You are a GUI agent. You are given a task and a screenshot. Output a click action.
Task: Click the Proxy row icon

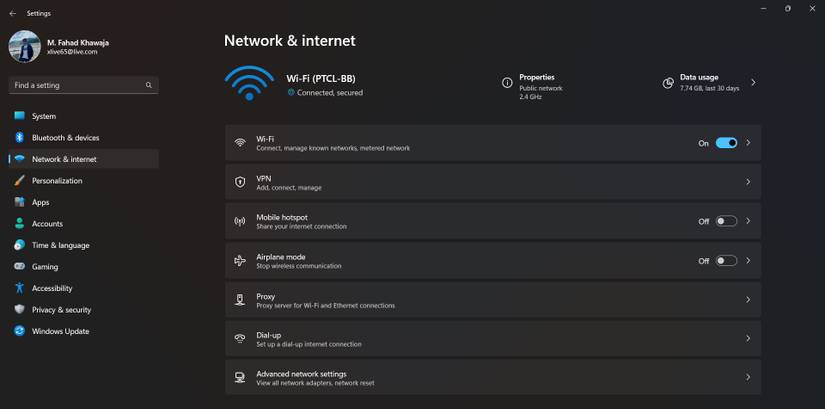(240, 300)
